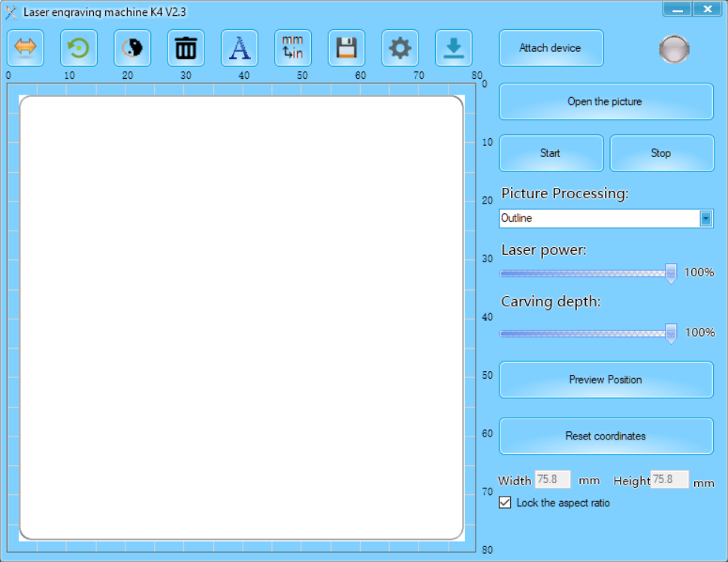The height and width of the screenshot is (562, 728).
Task: Click the rotate image icon
Action: coord(78,47)
